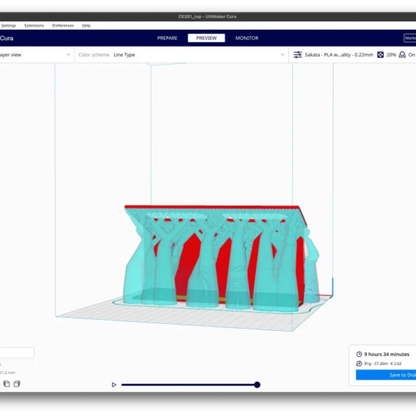This screenshot has height=416, width=416.
Task: Click the Marketplace button
Action: (410, 38)
